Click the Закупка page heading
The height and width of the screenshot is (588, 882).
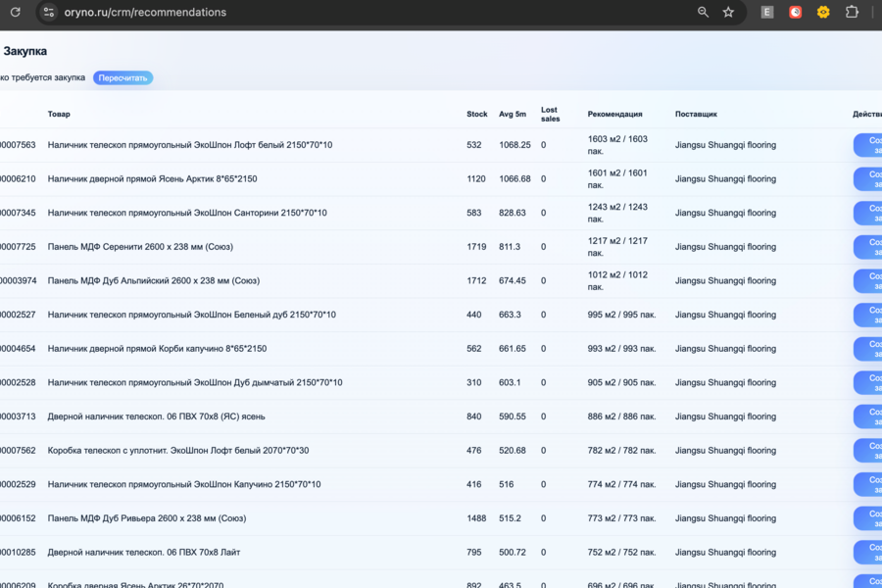click(x=25, y=51)
